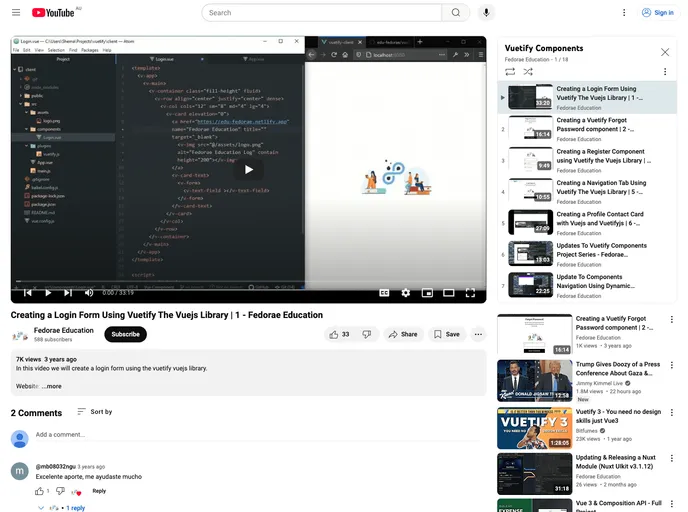The image size is (688, 512).
Task: Select playlist item Creating a Login Form
Action: 587,98
